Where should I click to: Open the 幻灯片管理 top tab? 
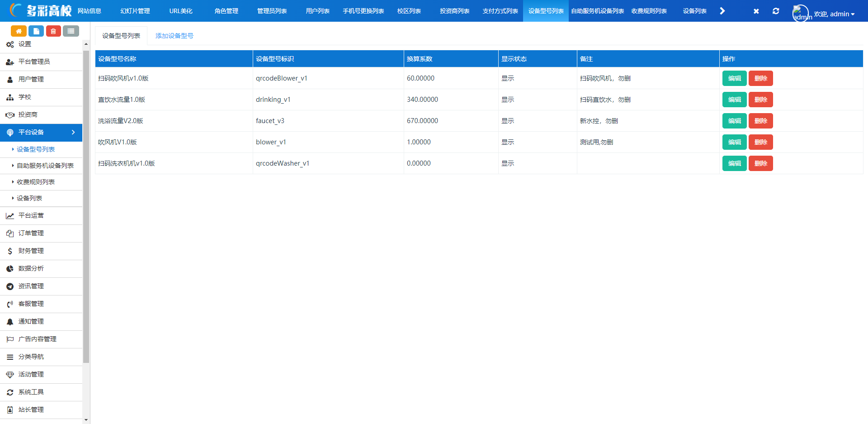coord(135,11)
